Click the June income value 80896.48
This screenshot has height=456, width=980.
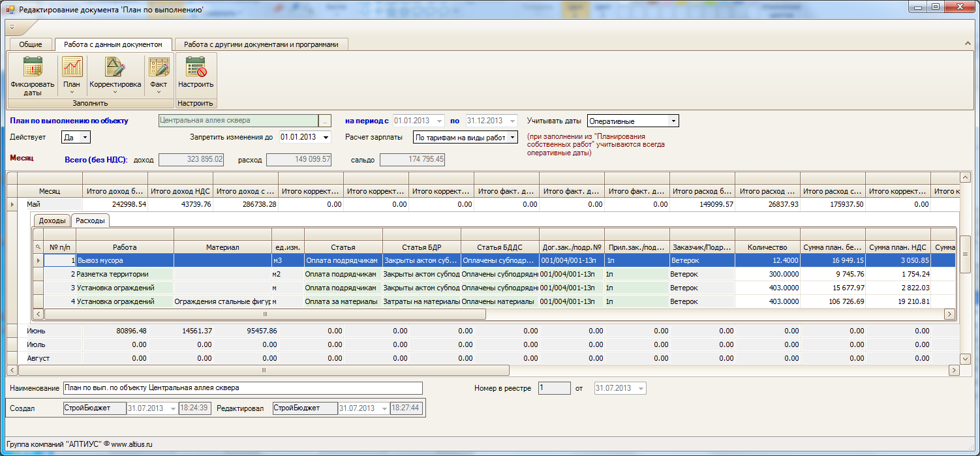(115, 331)
